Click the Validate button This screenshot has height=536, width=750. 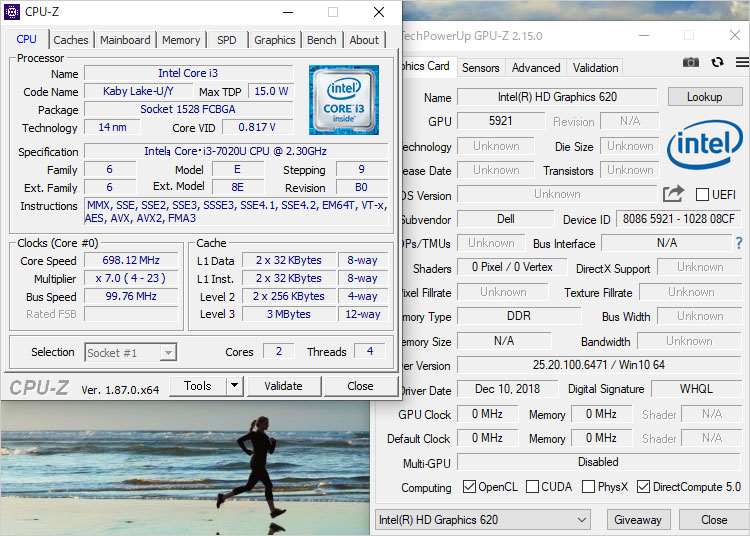[x=283, y=386]
